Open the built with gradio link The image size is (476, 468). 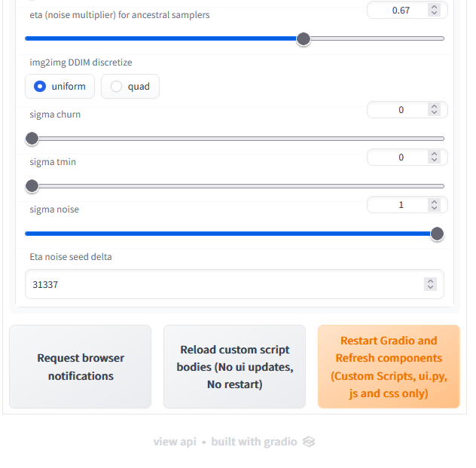point(254,442)
